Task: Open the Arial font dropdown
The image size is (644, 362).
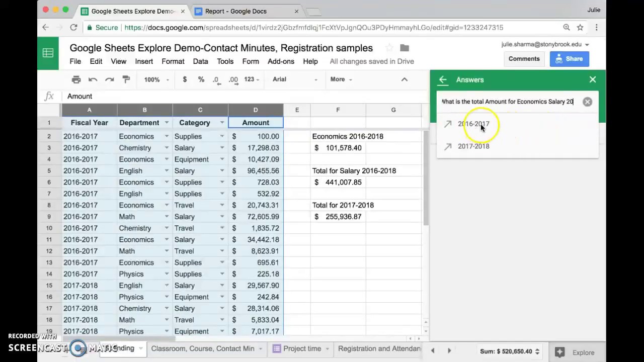Action: 295,79
